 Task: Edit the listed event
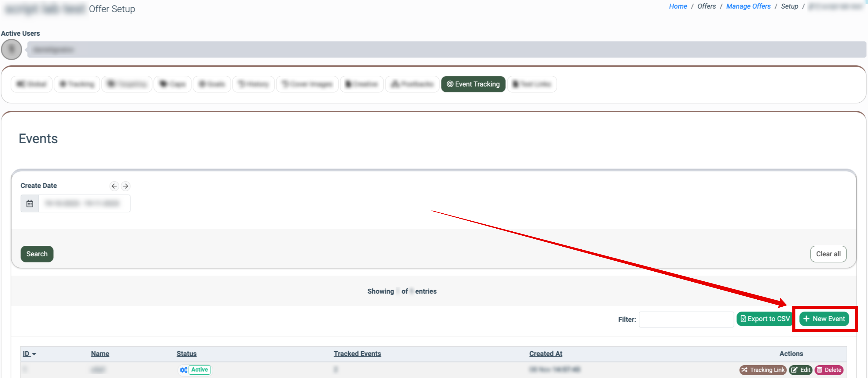[x=801, y=370]
